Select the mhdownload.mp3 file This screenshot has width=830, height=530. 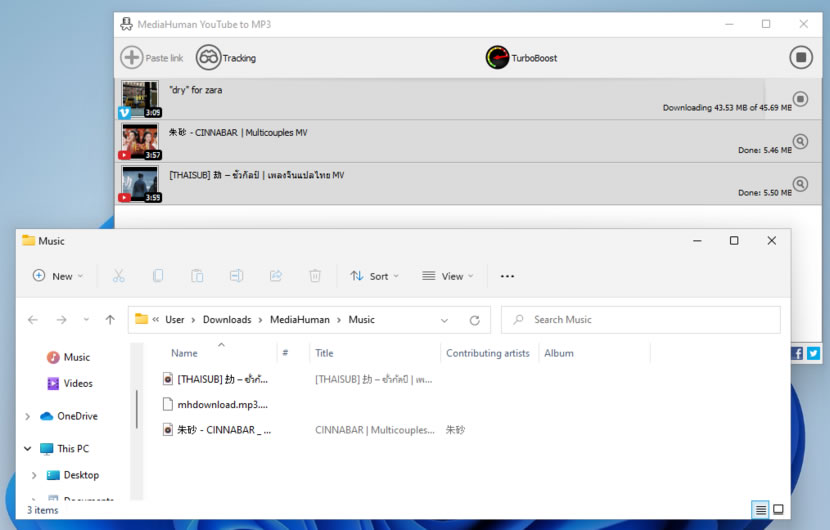tap(217, 405)
